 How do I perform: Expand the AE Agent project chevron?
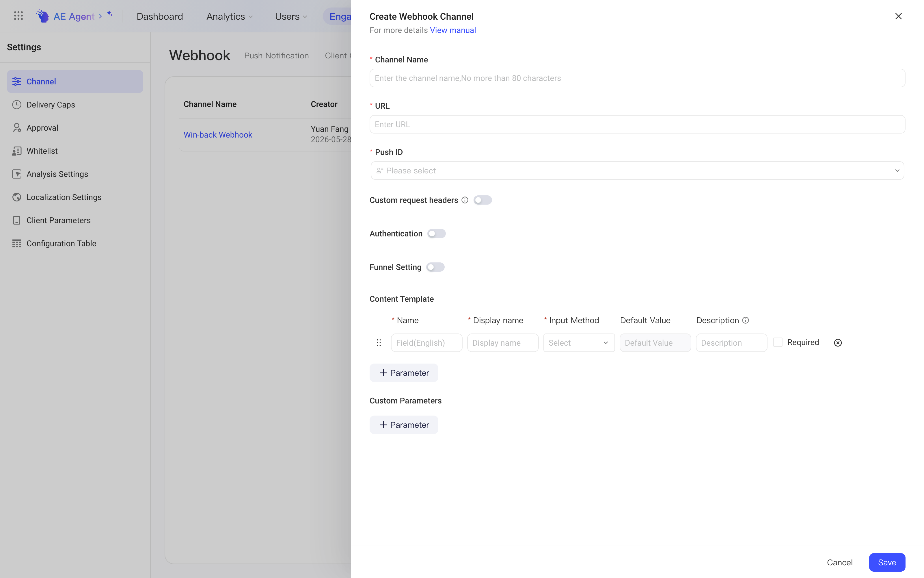[100, 16]
